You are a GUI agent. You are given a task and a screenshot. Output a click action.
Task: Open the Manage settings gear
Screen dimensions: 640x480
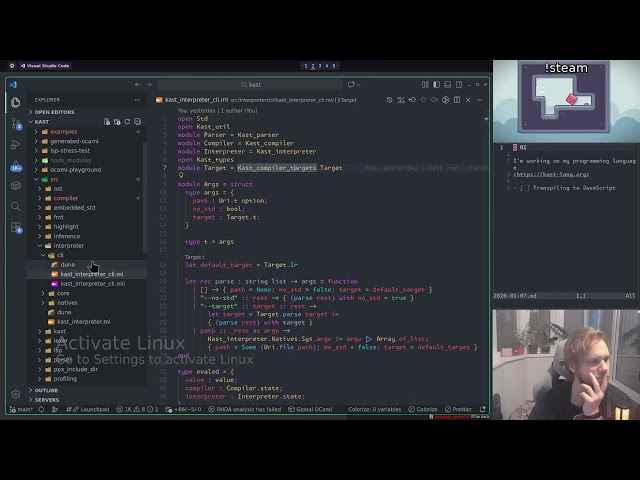pos(16,394)
